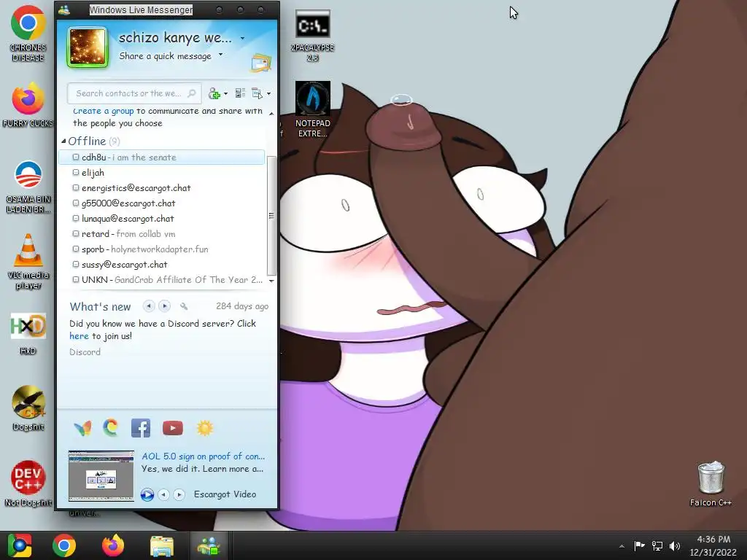Click the Messenger taskbar button
Image resolution: width=747 pixels, height=560 pixels.
click(x=209, y=545)
